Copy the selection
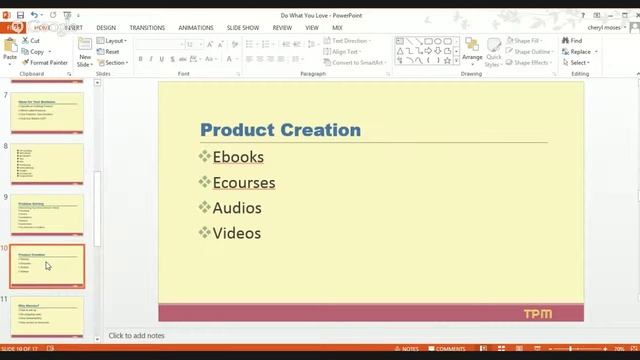 (33, 52)
